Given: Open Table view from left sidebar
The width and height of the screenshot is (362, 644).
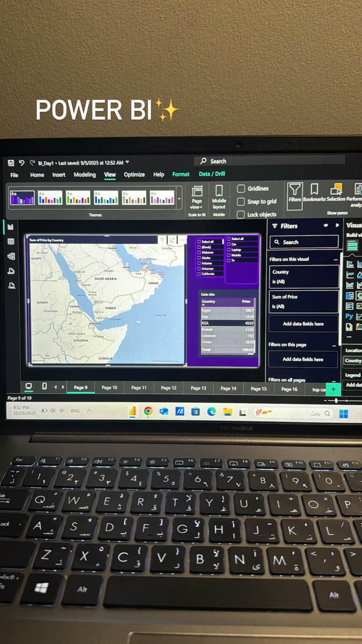Looking at the screenshot, I should [11, 242].
